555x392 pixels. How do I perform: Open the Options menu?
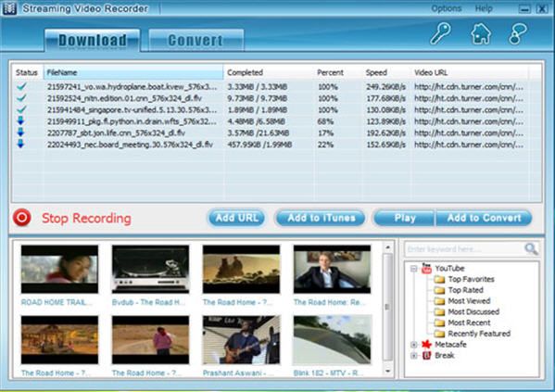(447, 8)
